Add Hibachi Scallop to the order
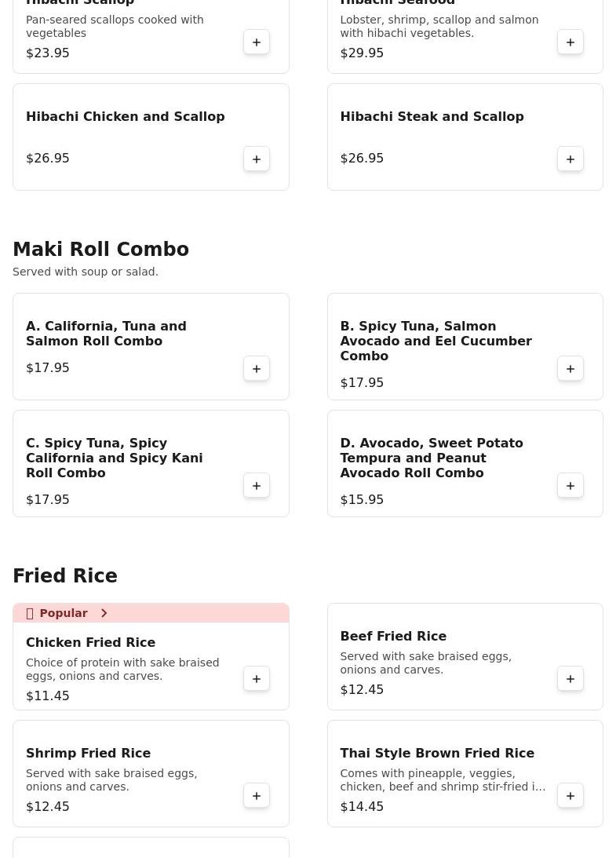616x858 pixels. click(257, 42)
